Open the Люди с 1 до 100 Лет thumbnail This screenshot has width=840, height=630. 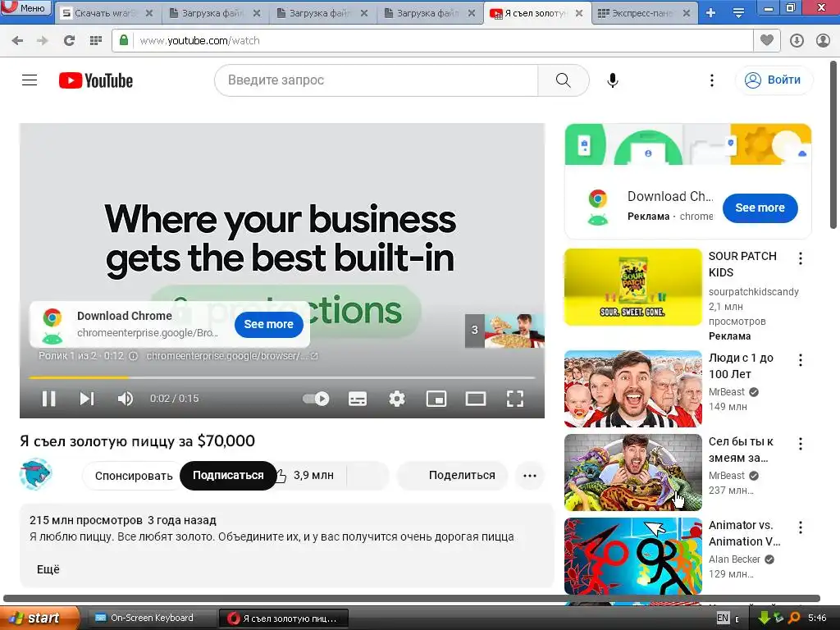coord(632,388)
